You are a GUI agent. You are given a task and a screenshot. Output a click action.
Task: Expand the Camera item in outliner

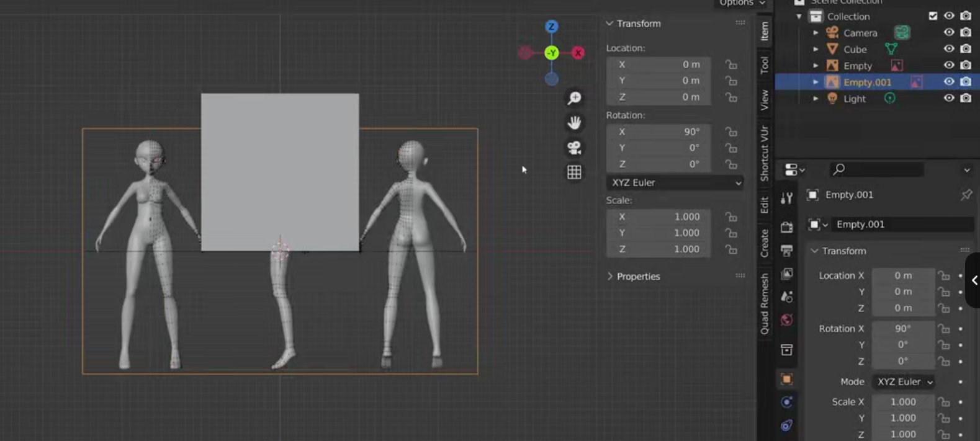coord(816,33)
